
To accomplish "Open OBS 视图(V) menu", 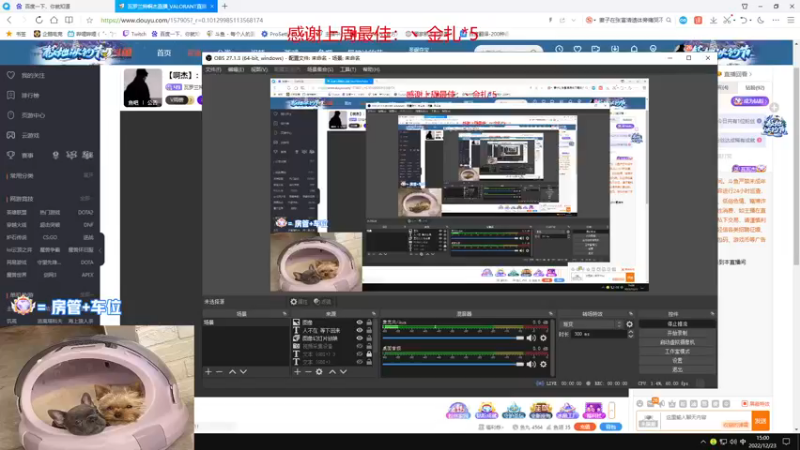I will tap(259, 69).
